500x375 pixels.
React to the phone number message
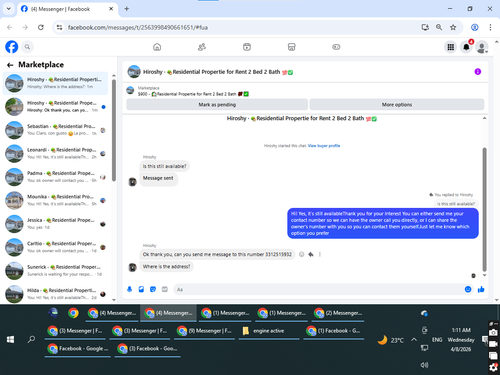(302, 254)
